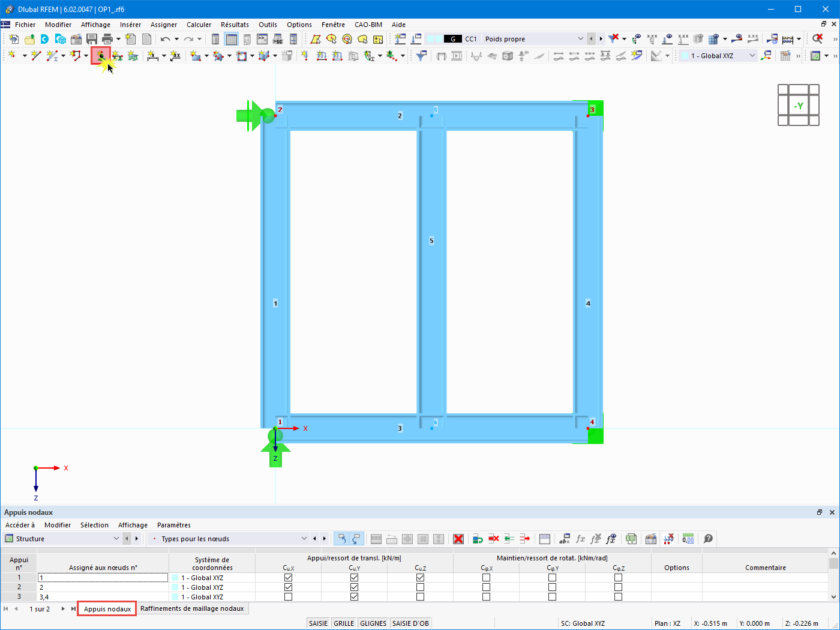Expand the new surface tool dropdown arrow
This screenshot has height=630, width=840.
tap(206, 56)
